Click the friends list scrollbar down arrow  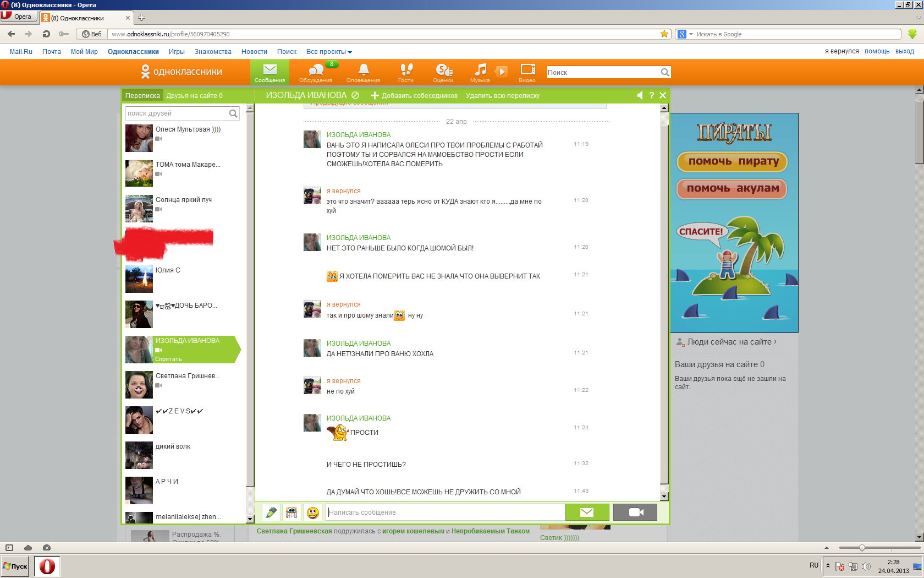(x=250, y=519)
